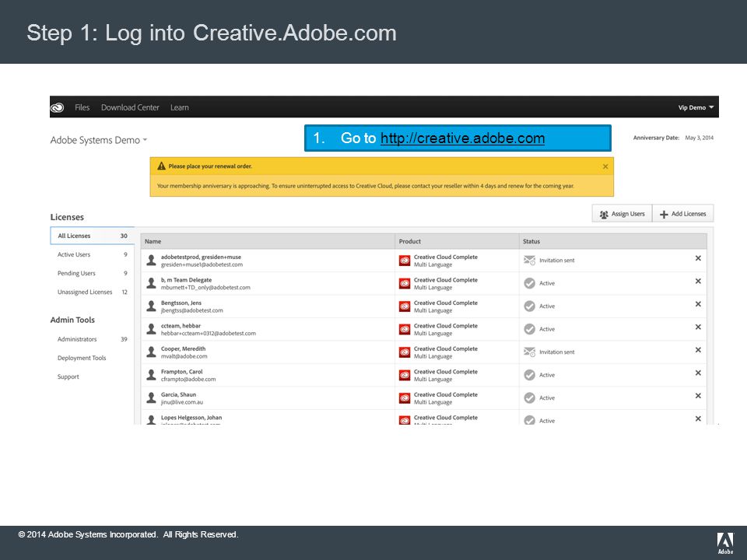Click user icon for Garcia, Shaun
The height and width of the screenshot is (560, 747).
click(x=151, y=397)
